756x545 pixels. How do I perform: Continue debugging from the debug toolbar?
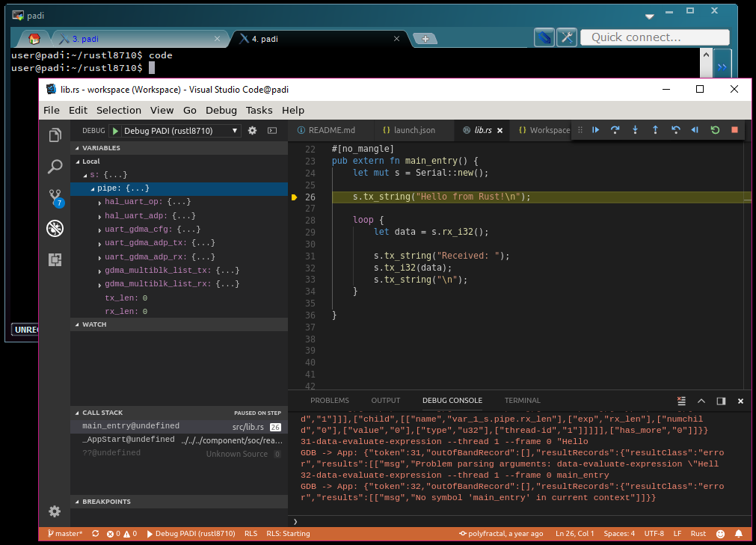(595, 129)
